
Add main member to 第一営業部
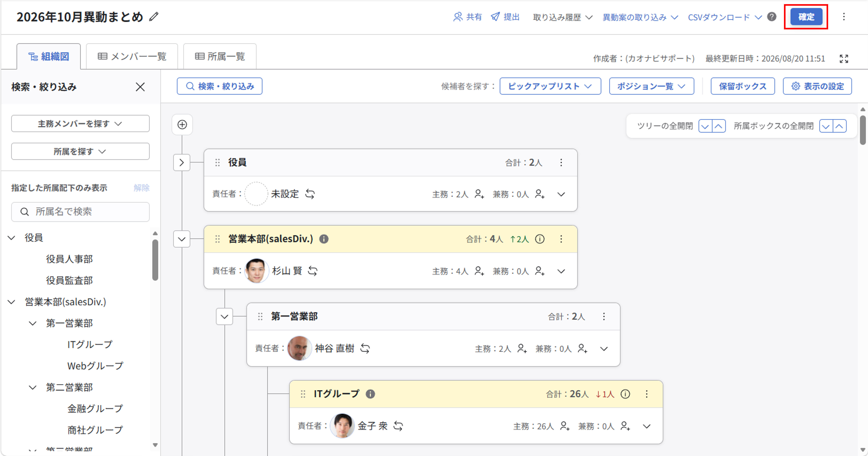(x=522, y=348)
